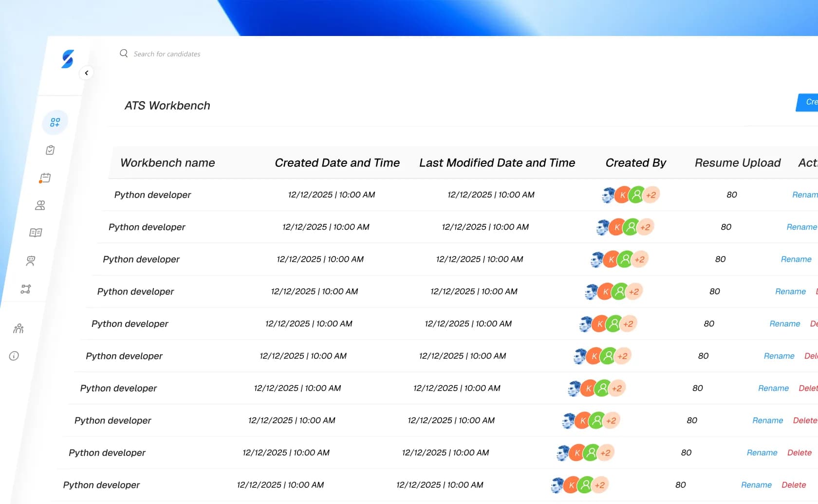Click Delete in the last table row
The width and height of the screenshot is (818, 504).
793,485
